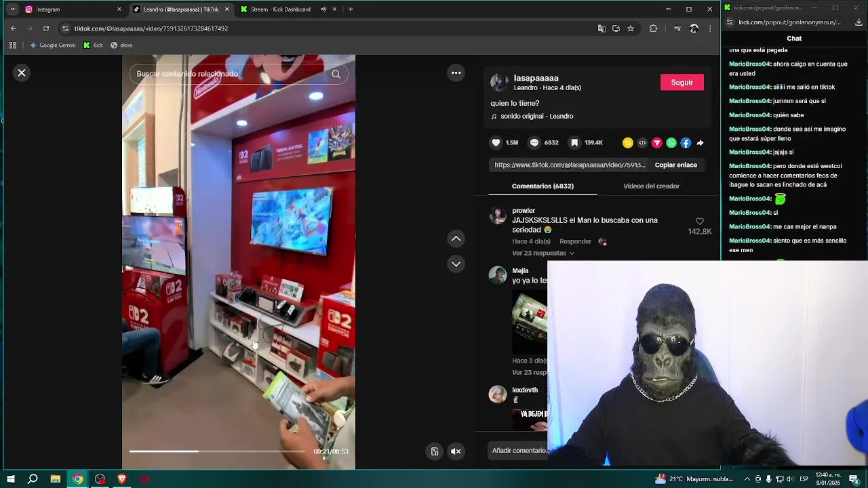Viewport: 868px width, 488px height.
Task: Click the Kick popout site settings icon
Action: coord(730,22)
